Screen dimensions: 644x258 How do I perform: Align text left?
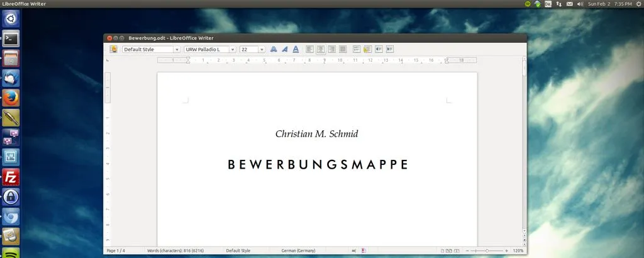[309, 49]
